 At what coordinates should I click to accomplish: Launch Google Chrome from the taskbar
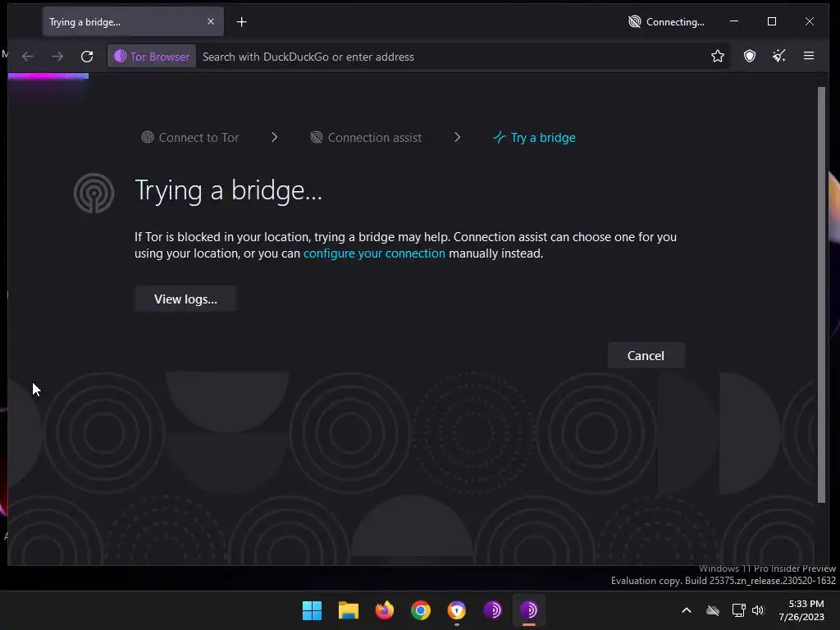coord(421,610)
